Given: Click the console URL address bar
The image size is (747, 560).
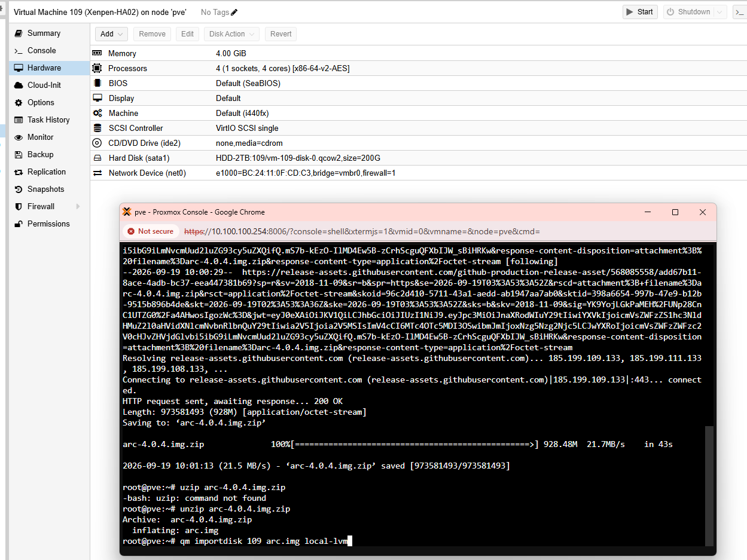Looking at the screenshot, I should point(362,231).
